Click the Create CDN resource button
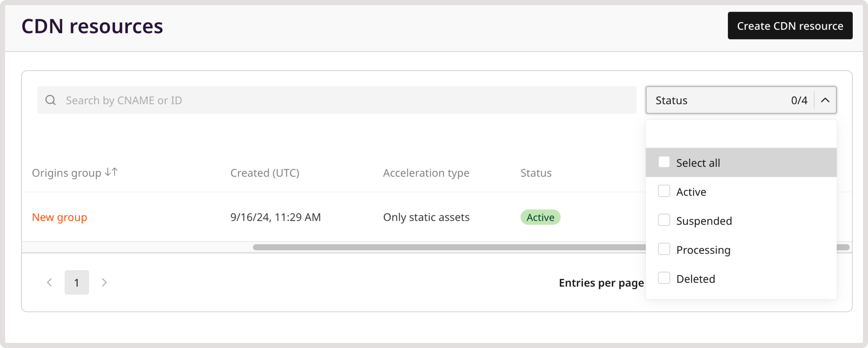This screenshot has width=868, height=348. 790,25
